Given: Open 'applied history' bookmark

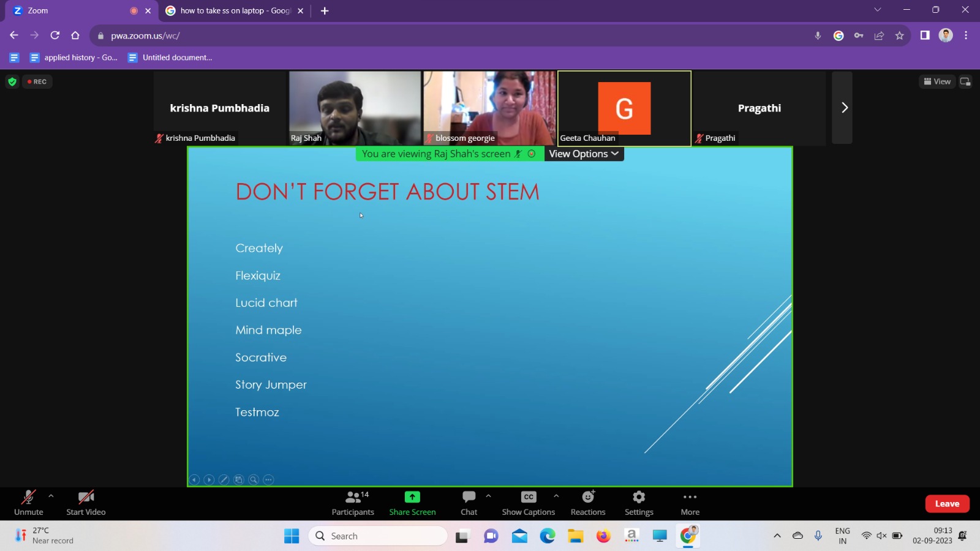Looking at the screenshot, I should point(73,58).
